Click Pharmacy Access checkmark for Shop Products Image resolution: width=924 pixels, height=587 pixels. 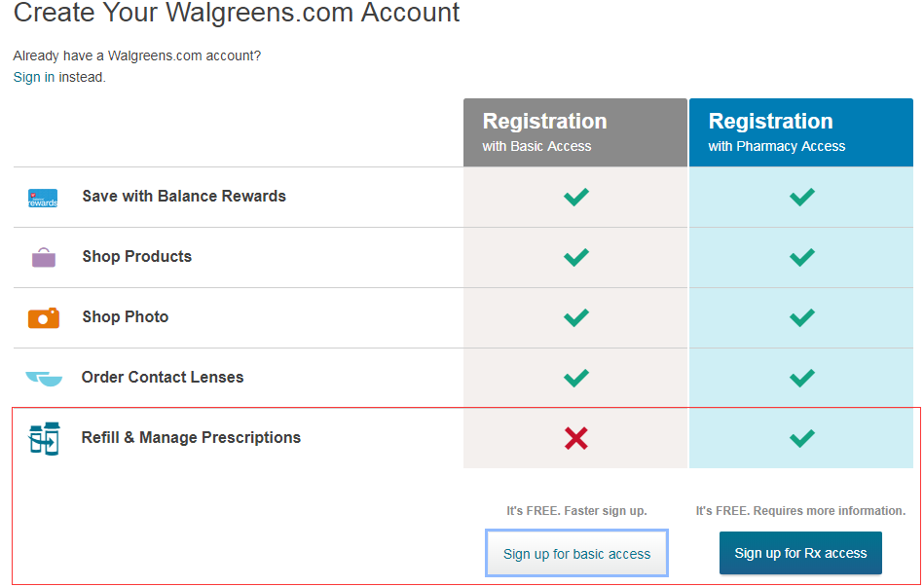coord(801,257)
